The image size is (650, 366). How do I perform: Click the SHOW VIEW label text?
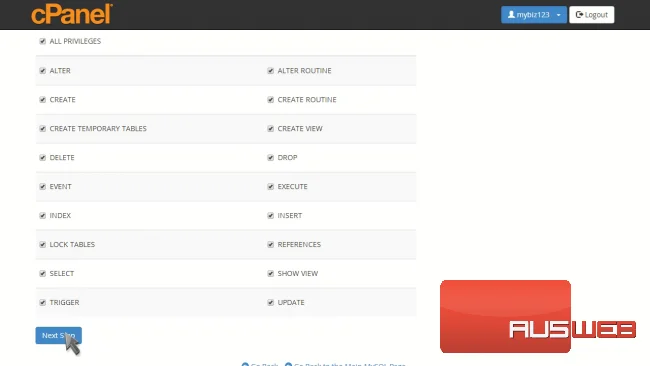coord(298,274)
